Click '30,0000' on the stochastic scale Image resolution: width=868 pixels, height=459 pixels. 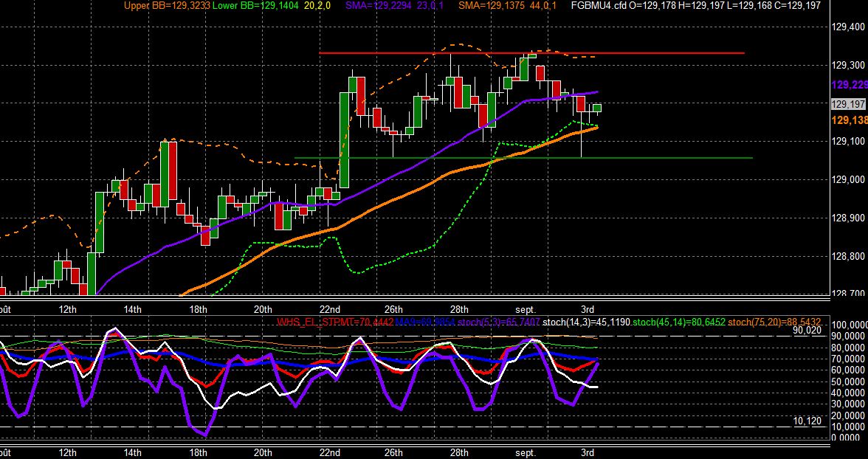(x=850, y=404)
